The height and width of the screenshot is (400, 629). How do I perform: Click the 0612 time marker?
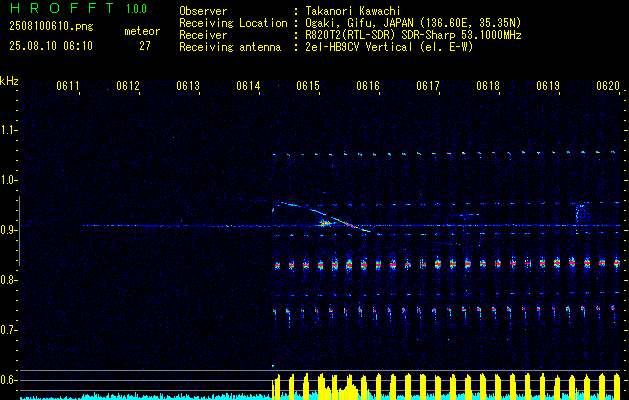pyautogui.click(x=128, y=85)
